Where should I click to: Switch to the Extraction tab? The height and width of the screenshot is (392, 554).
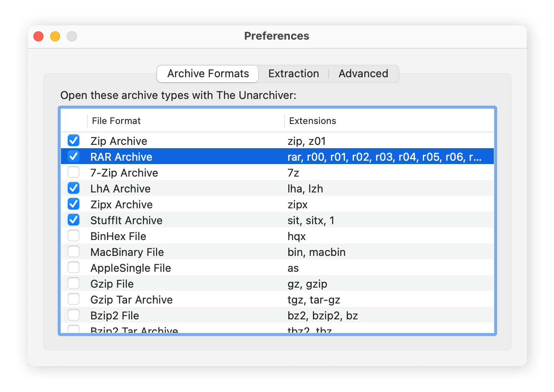click(x=294, y=73)
